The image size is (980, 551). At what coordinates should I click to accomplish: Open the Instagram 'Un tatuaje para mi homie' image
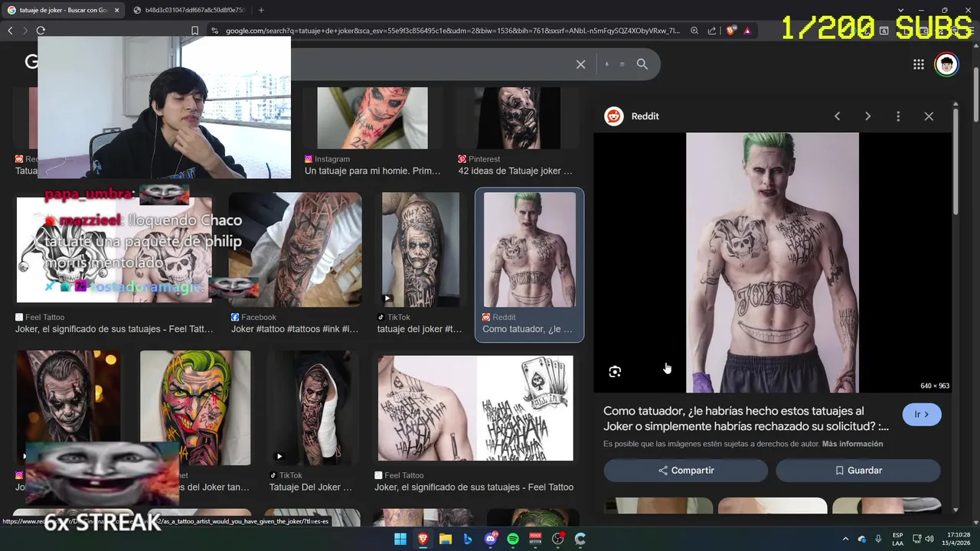372,118
